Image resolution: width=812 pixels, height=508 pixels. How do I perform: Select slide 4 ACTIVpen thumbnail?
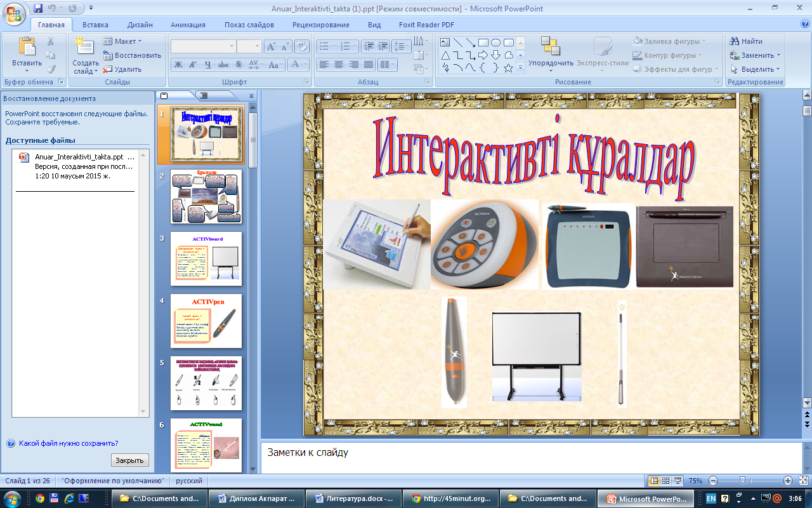pos(206,321)
